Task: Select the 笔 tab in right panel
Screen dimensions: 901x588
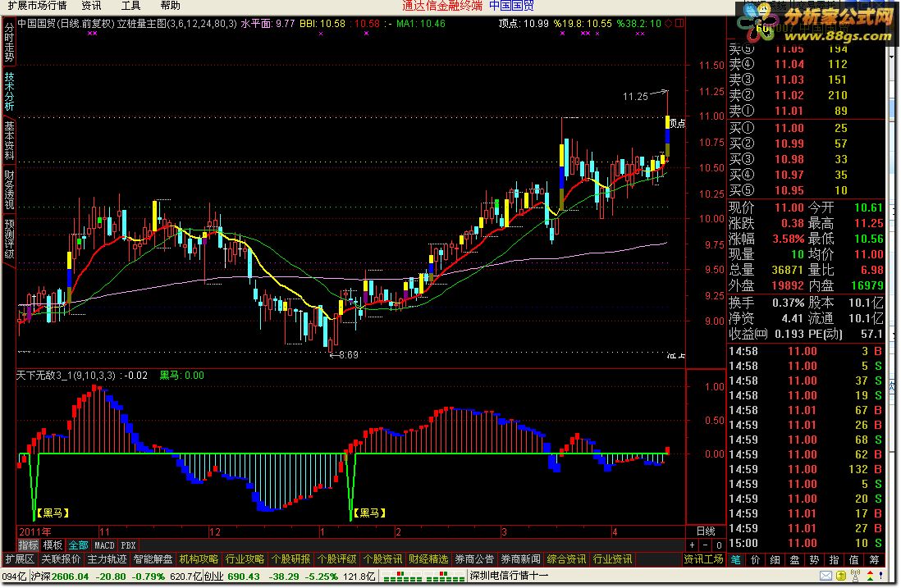Action: (735, 560)
